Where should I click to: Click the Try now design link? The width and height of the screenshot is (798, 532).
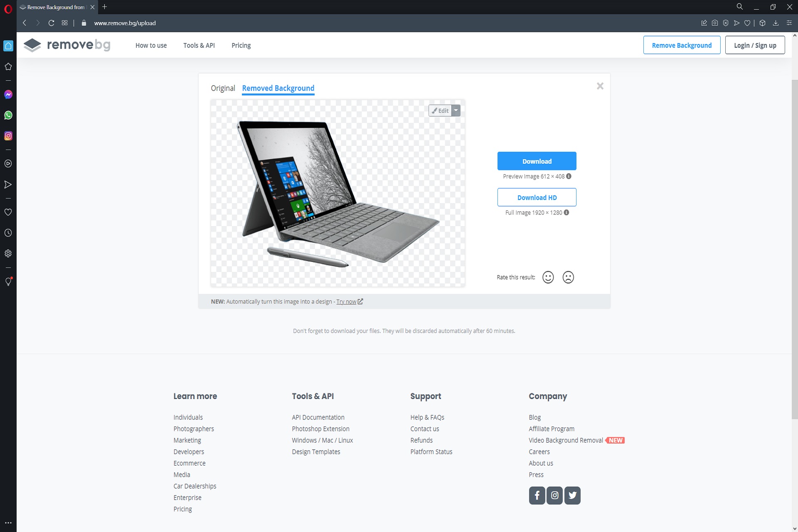(348, 302)
